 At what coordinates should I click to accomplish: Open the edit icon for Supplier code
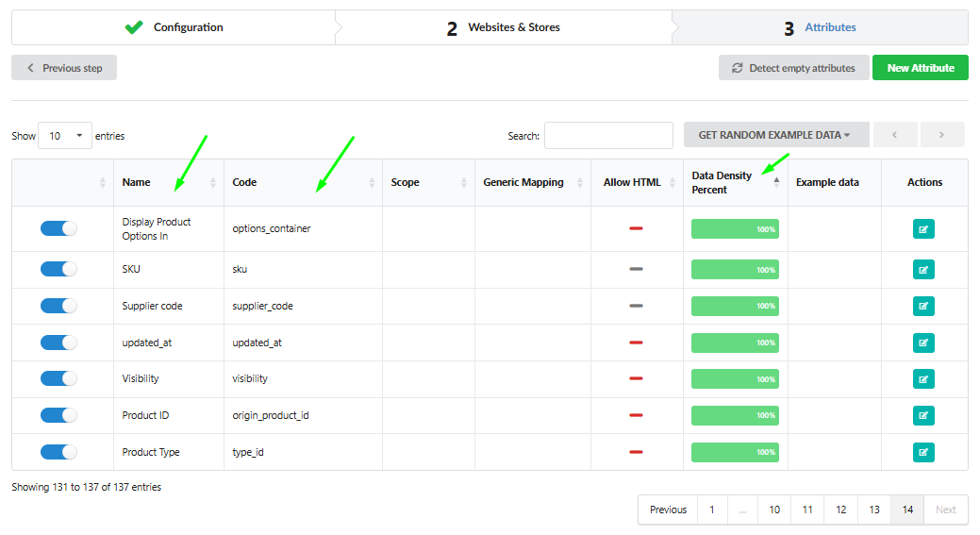click(923, 307)
